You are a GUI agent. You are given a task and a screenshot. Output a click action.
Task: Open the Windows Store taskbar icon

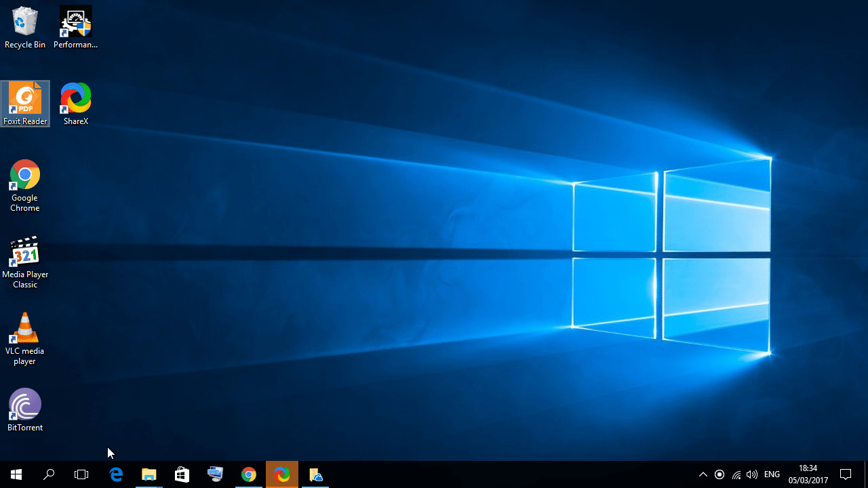click(182, 474)
